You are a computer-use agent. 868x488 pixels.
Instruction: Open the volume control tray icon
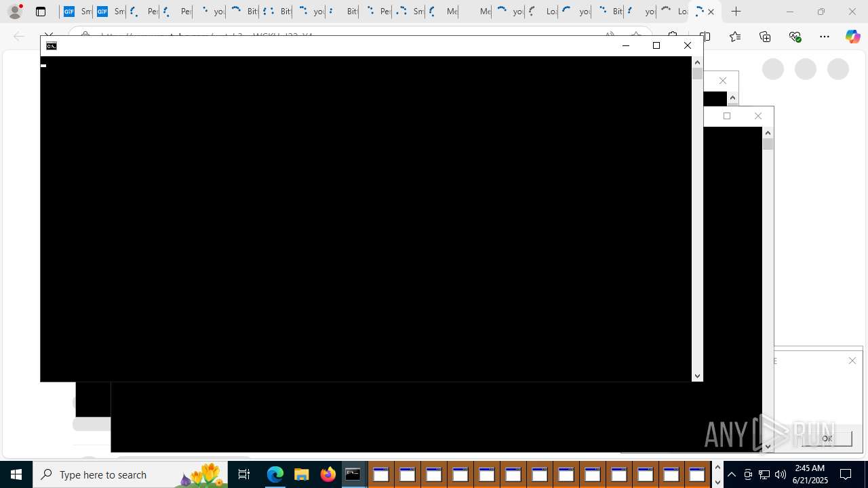point(781,474)
